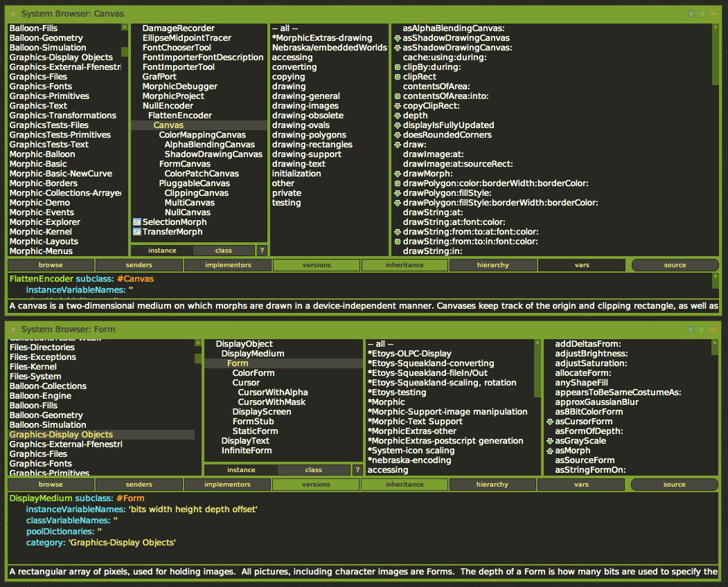Click the morph class icon beside TransferMorph
The width and height of the screenshot is (728, 587).
[137, 232]
